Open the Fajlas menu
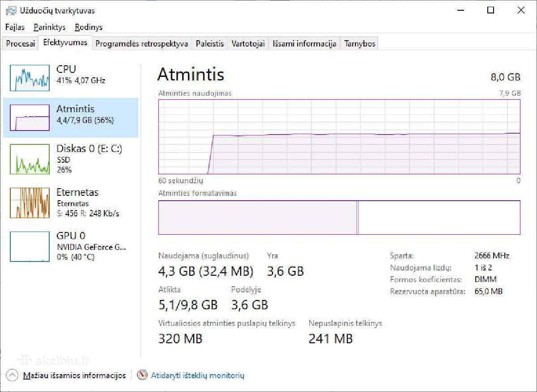 [15, 27]
